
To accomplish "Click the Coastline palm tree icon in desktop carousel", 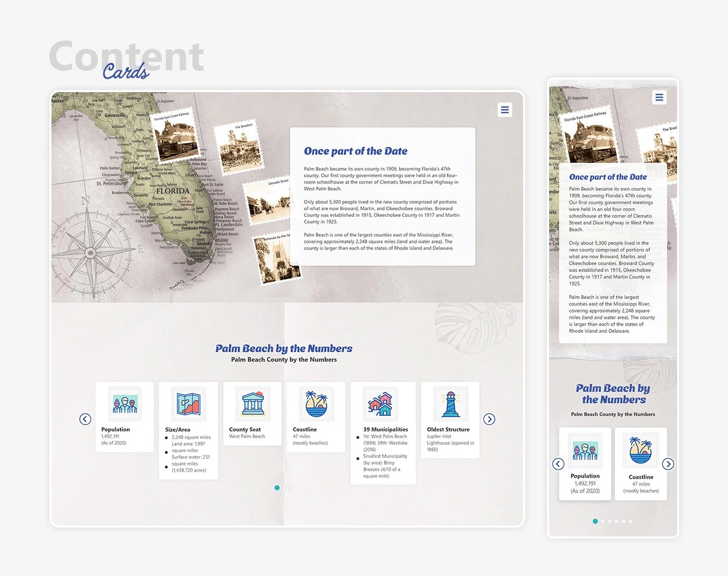I will pyautogui.click(x=316, y=404).
